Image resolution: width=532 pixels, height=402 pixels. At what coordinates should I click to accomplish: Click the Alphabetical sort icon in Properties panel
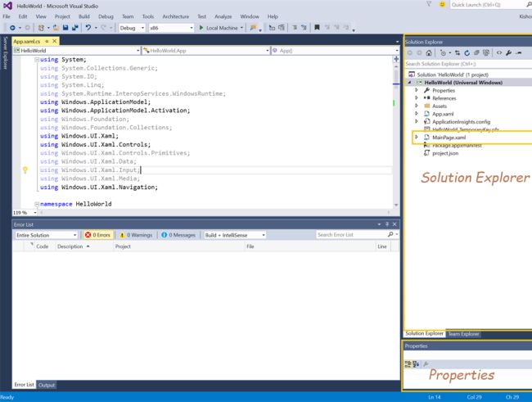pyautogui.click(x=416, y=364)
